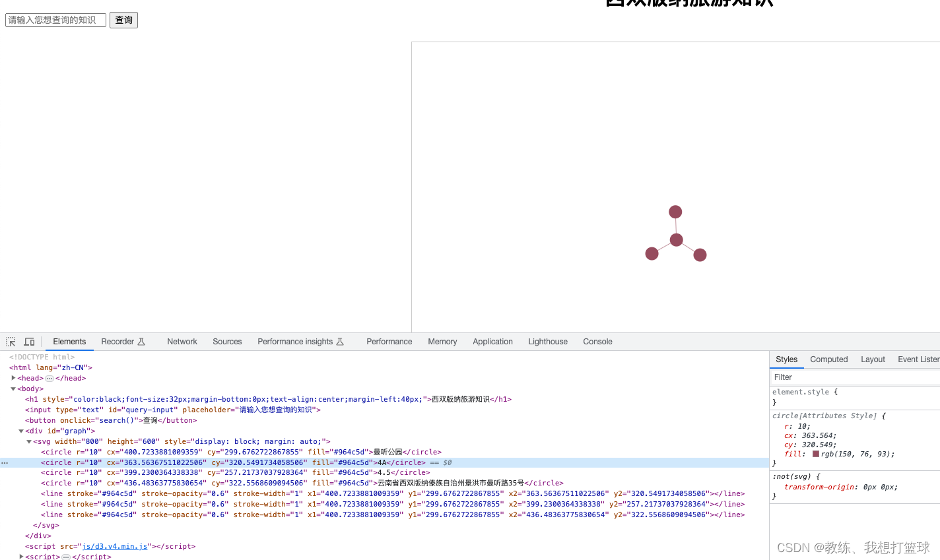Image resolution: width=940 pixels, height=560 pixels.
Task: Click the transform-origin style property
Action: click(841, 487)
